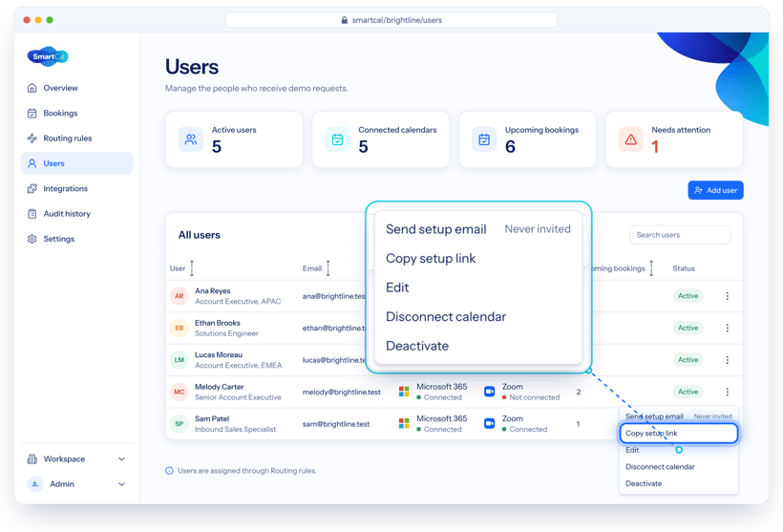
Task: Click Lucas Moreau's LM avatar
Action: (x=180, y=360)
